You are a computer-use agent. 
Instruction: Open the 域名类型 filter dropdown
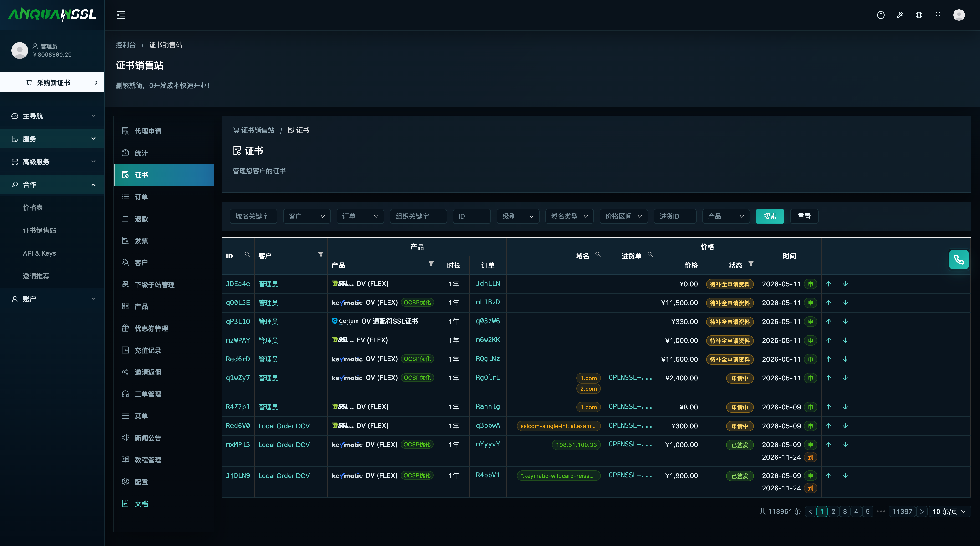click(x=569, y=216)
